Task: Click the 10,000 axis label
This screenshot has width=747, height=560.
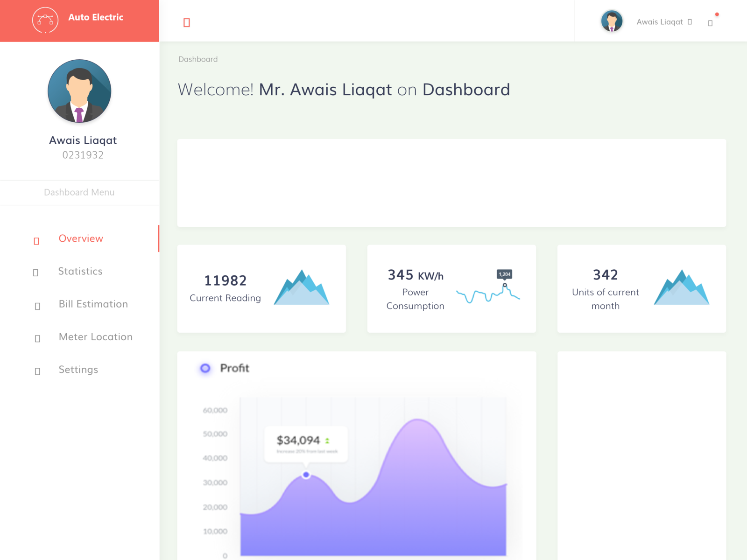Action: click(x=215, y=531)
